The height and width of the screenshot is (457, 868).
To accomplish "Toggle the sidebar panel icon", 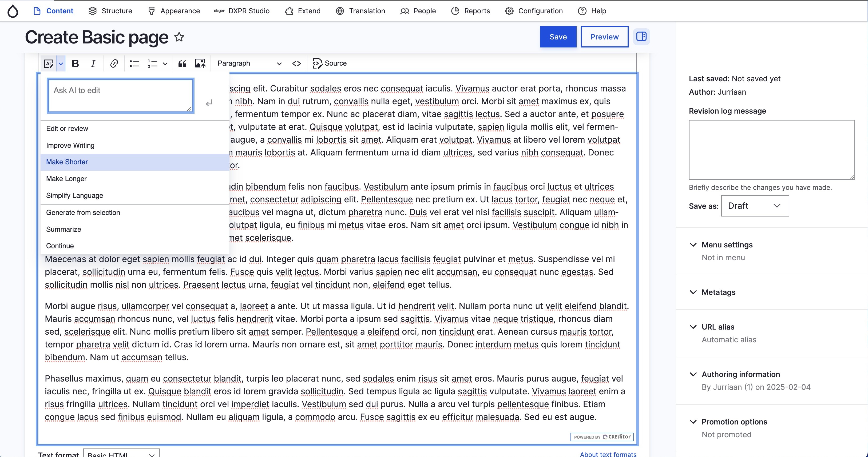I will click(x=641, y=36).
